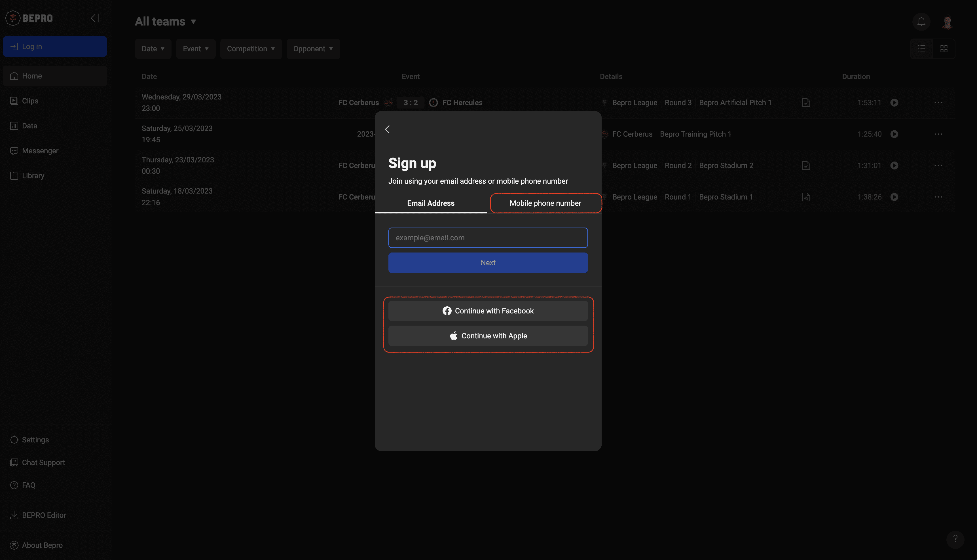This screenshot has height=560, width=977.
Task: Choose Continue with Apple
Action: [x=488, y=336]
